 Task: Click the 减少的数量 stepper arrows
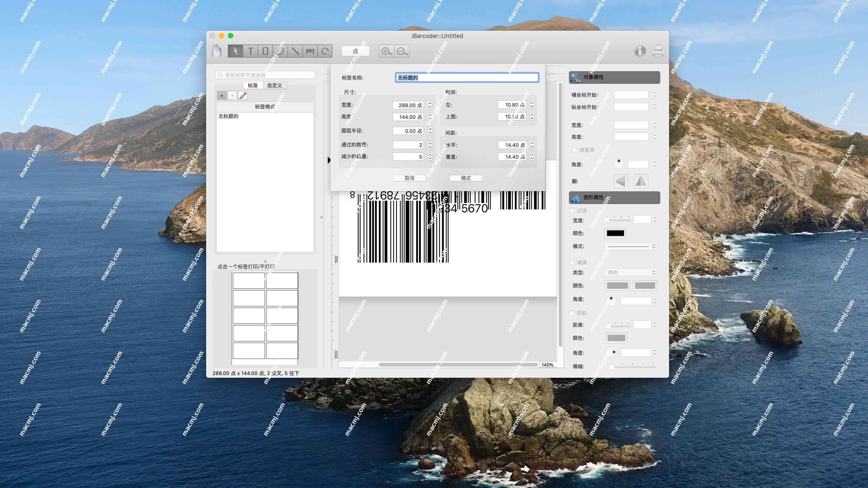click(x=430, y=157)
